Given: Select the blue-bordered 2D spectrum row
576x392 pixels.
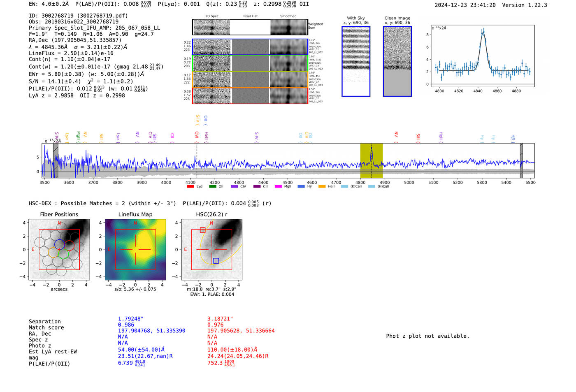Looking at the screenshot, I should pyautogui.click(x=250, y=47).
